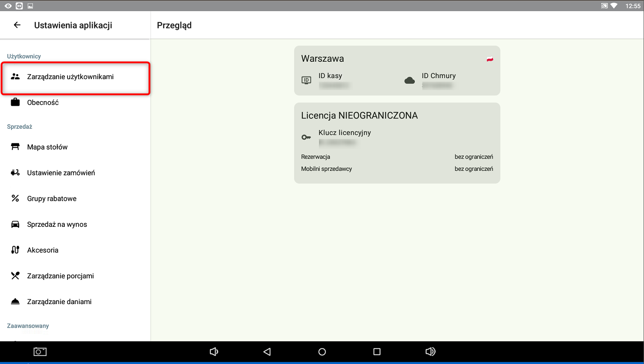This screenshot has width=644, height=364.
Task: Click the Obecność briefcase icon
Action: click(x=15, y=103)
